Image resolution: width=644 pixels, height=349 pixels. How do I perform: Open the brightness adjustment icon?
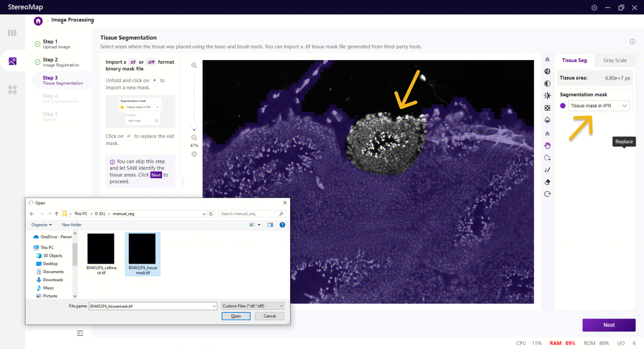click(x=547, y=95)
